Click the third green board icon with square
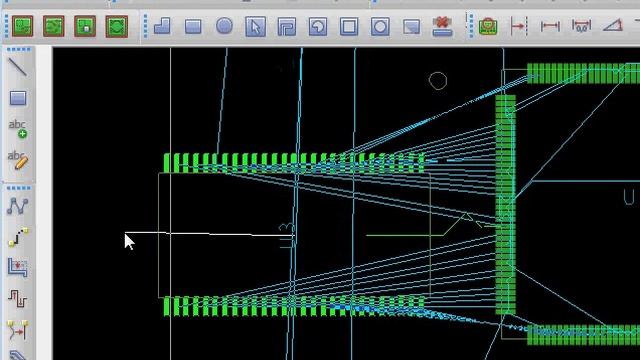The width and height of the screenshot is (640, 360). coord(85,27)
